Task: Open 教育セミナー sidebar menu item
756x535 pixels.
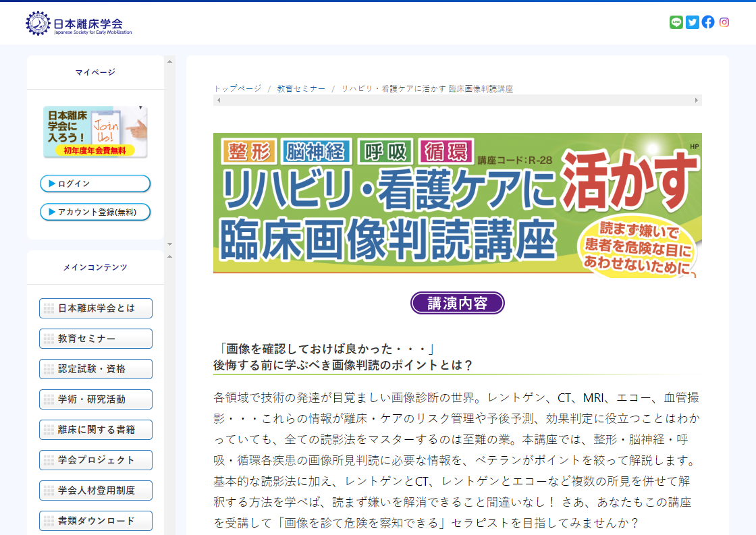Action: (96, 339)
